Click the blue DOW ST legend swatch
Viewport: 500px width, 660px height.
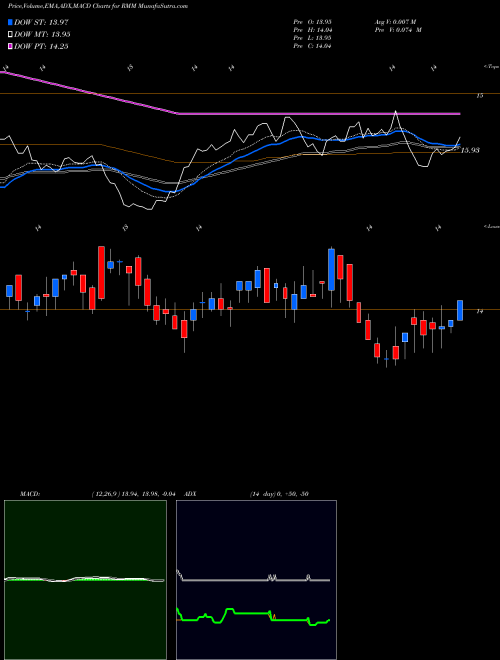pyautogui.click(x=11, y=22)
